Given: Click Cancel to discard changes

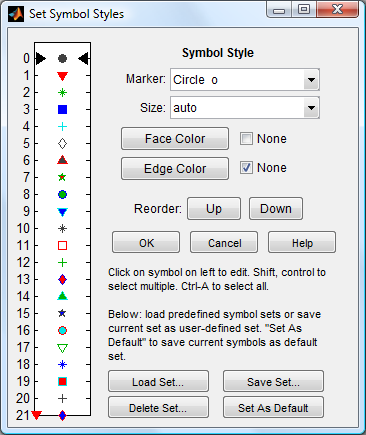Looking at the screenshot, I should (x=224, y=243).
